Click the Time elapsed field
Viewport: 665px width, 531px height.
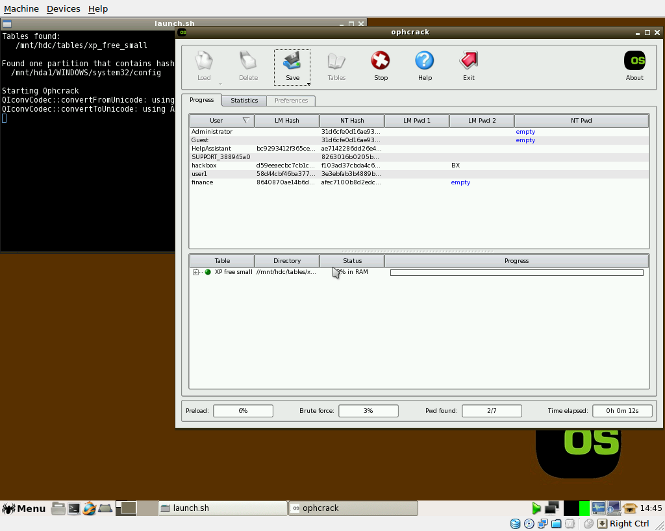click(x=622, y=411)
